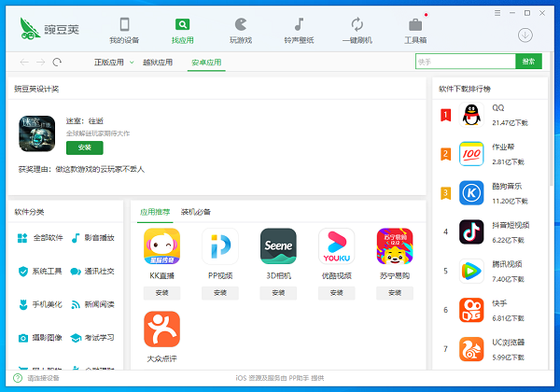Browse the 系统工具 category
The height and width of the screenshot is (392, 560).
[40, 272]
